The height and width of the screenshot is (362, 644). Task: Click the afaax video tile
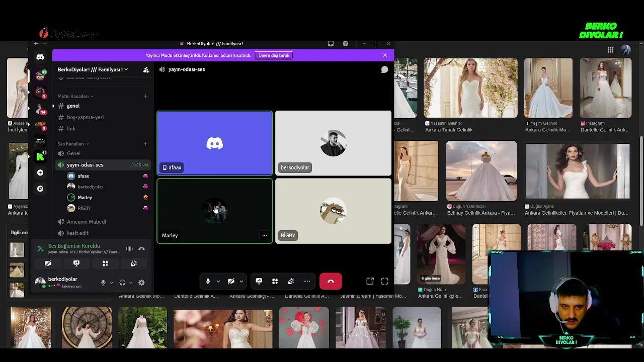214,143
